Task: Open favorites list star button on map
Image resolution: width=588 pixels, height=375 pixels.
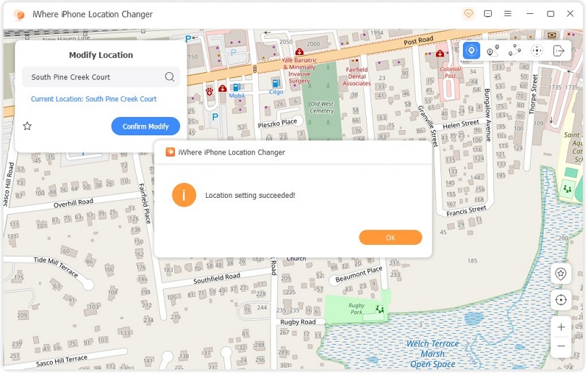Action: (561, 274)
